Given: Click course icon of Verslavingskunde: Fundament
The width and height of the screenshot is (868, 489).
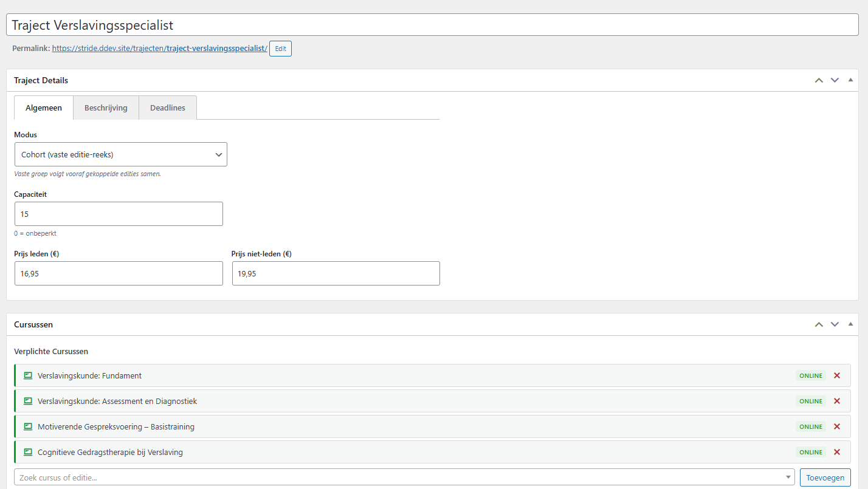Looking at the screenshot, I should [x=27, y=375].
